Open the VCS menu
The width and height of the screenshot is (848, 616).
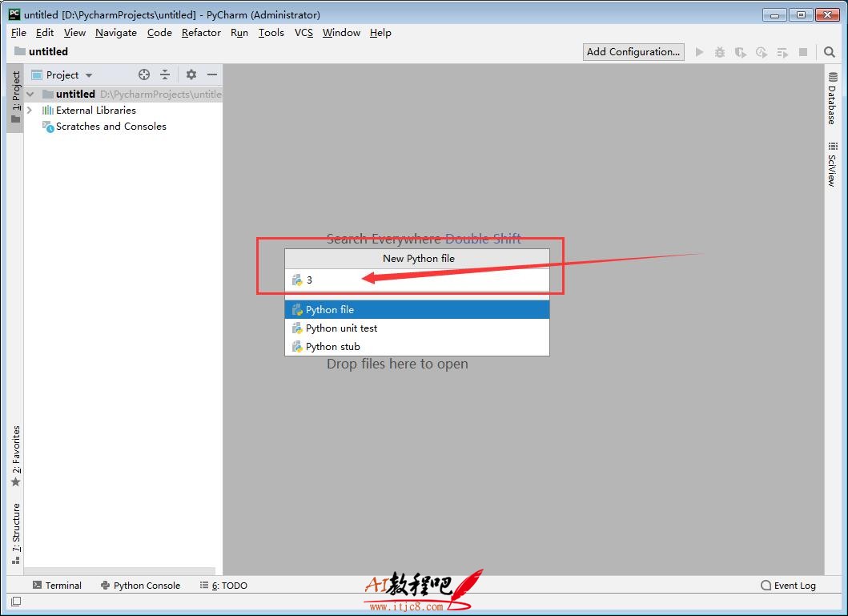pyautogui.click(x=303, y=33)
